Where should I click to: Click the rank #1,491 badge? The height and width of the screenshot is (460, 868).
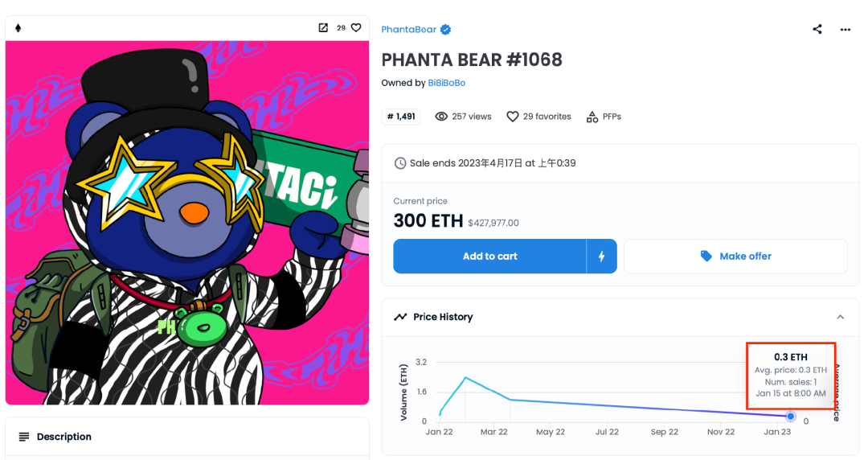[401, 117]
